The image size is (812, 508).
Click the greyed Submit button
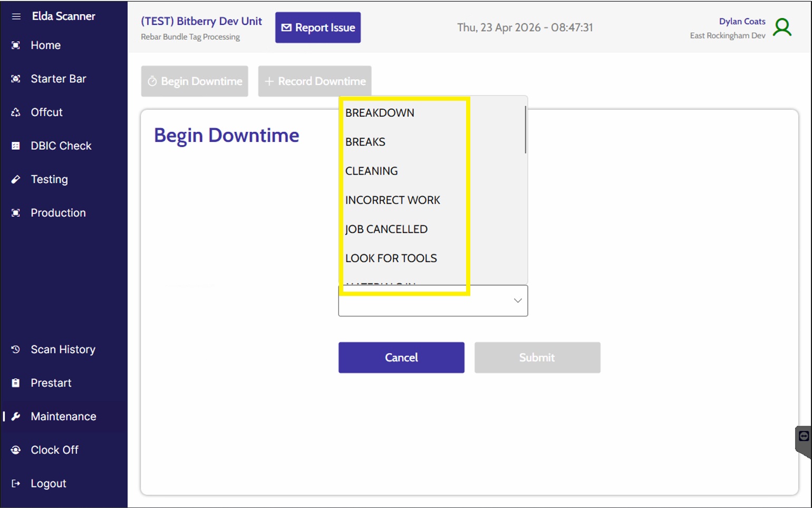[x=537, y=358]
